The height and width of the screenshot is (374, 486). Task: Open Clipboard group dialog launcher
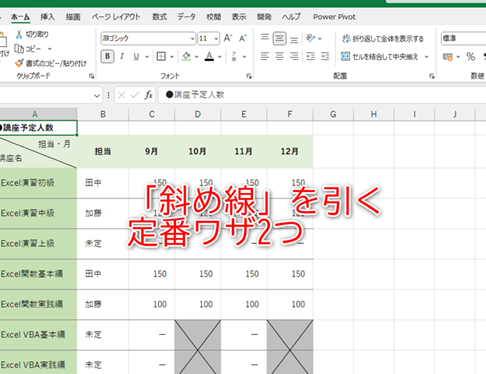point(91,76)
